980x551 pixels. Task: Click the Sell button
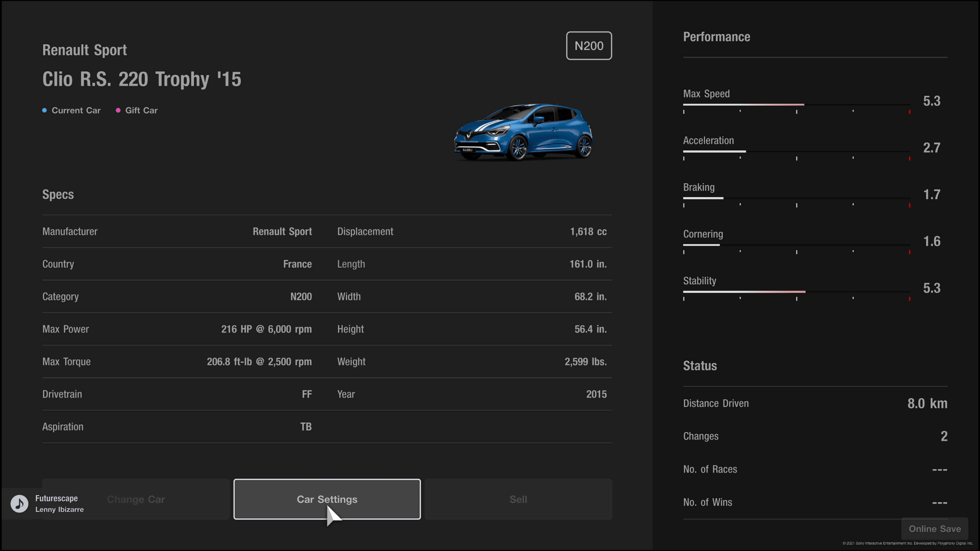[518, 499]
